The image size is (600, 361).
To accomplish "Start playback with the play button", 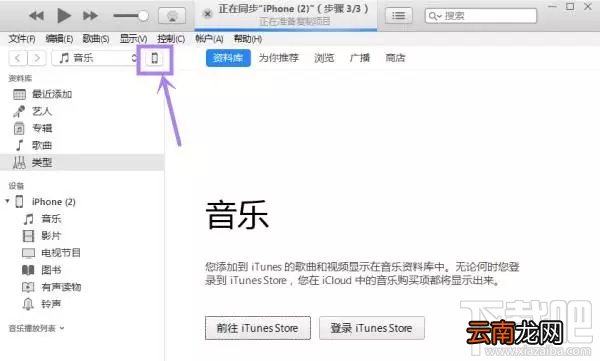I will tap(64, 16).
